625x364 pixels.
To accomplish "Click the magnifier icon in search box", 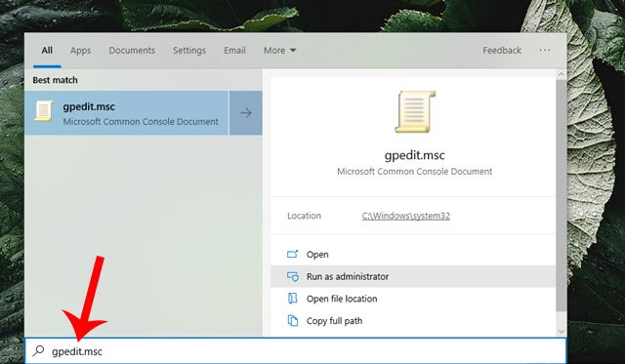I will [38, 351].
